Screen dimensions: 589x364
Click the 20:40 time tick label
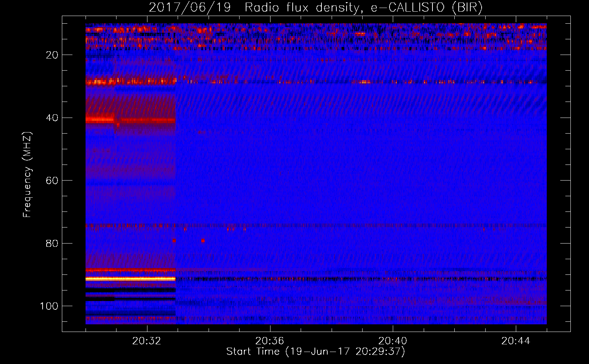coord(393,341)
